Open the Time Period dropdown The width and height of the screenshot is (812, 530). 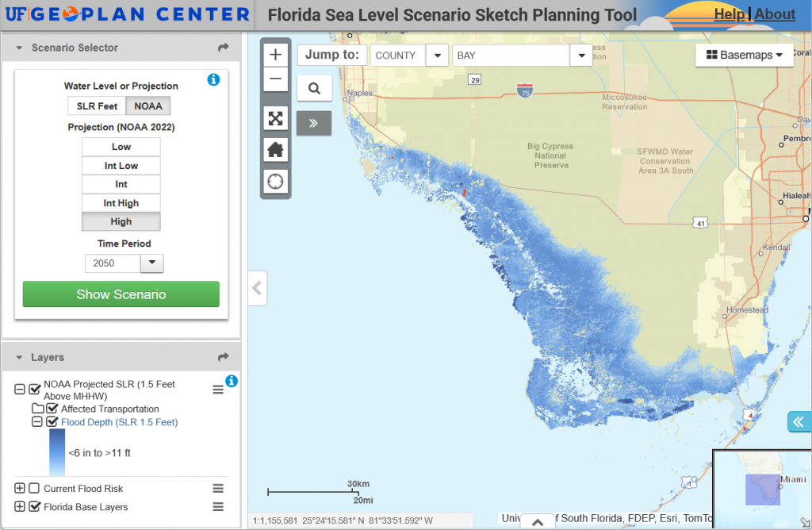coord(151,263)
